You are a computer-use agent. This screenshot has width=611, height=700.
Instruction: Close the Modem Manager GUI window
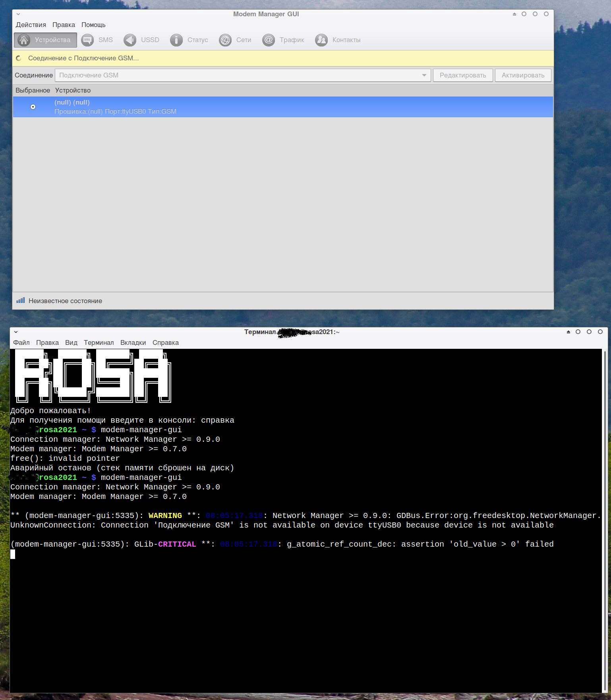[546, 14]
